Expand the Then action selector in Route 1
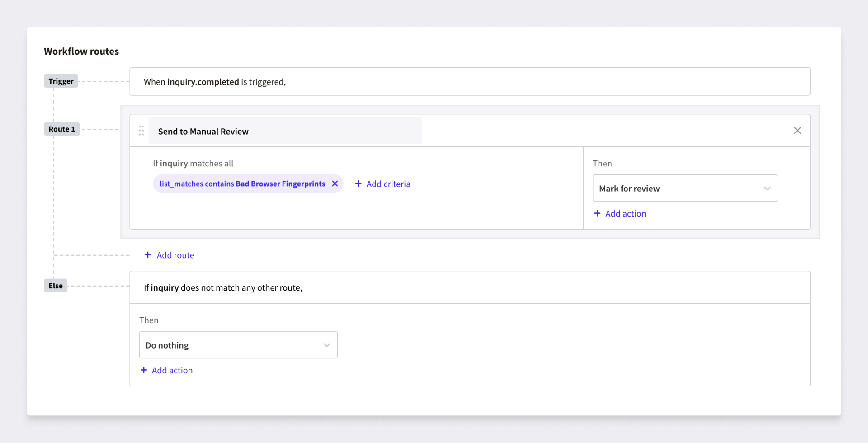This screenshot has height=443, width=868. click(685, 188)
